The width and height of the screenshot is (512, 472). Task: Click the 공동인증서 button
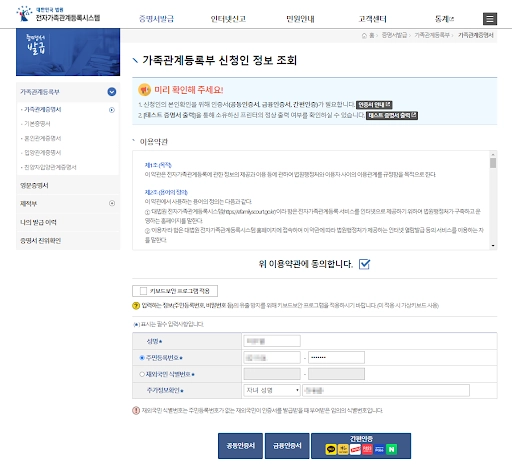(x=240, y=446)
